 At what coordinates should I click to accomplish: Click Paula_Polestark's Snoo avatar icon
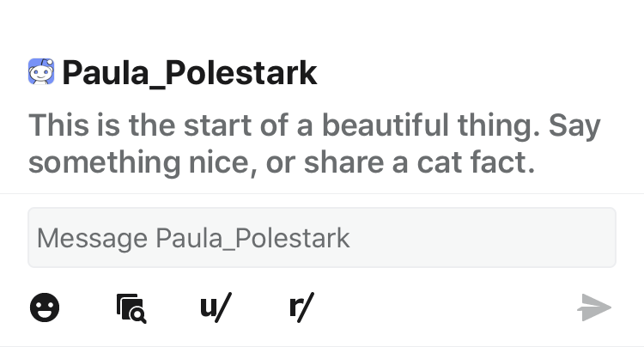pos(42,73)
